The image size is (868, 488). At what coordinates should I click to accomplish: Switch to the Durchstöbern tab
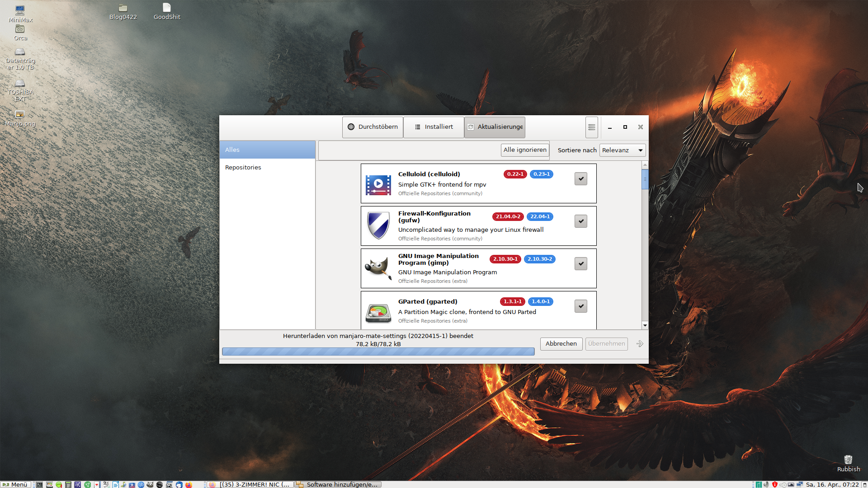[x=373, y=127]
